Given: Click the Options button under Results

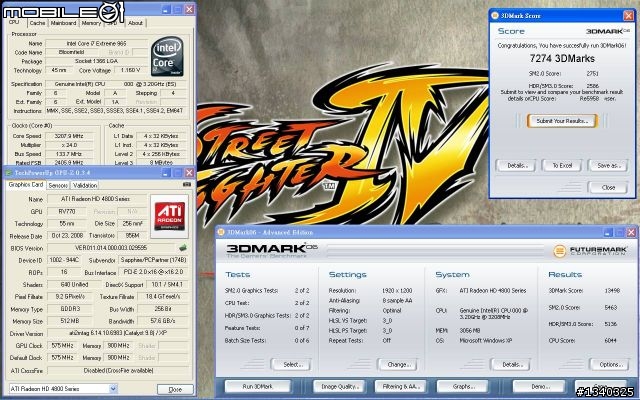Looking at the screenshot, I should 610,364.
